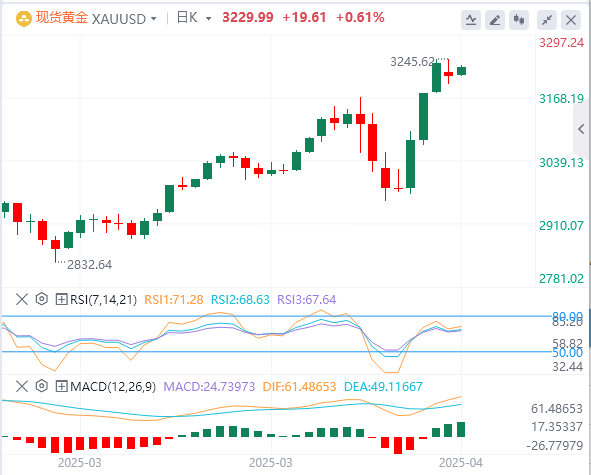Viewport: 591px width, 475px height.
Task: Collapse chart with the shrink arrows icon
Action: point(547,20)
